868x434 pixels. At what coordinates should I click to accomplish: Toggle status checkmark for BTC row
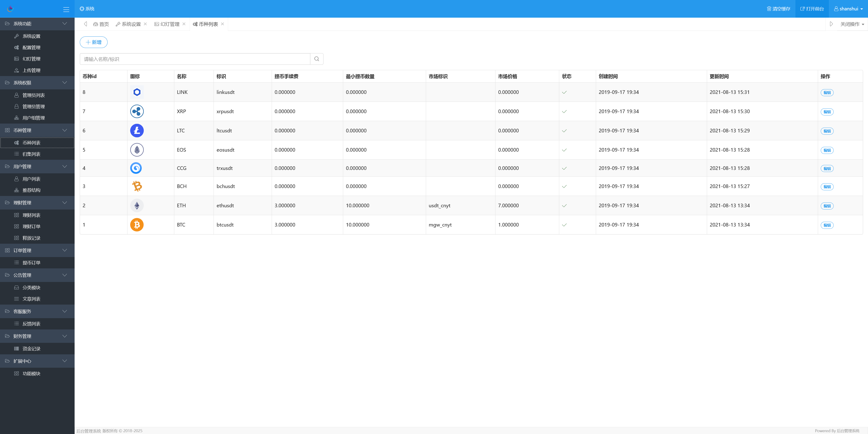pos(564,225)
